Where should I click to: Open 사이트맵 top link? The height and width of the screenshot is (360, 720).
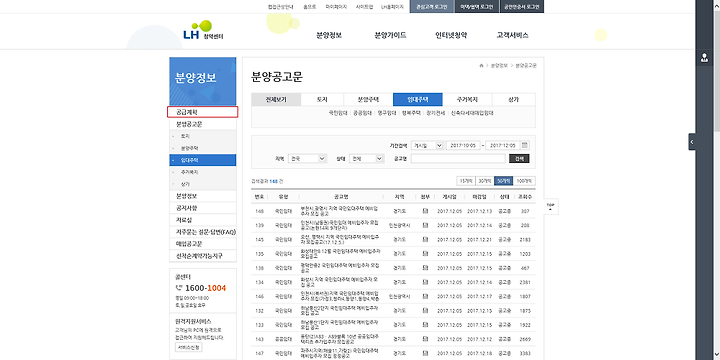coord(365,7)
